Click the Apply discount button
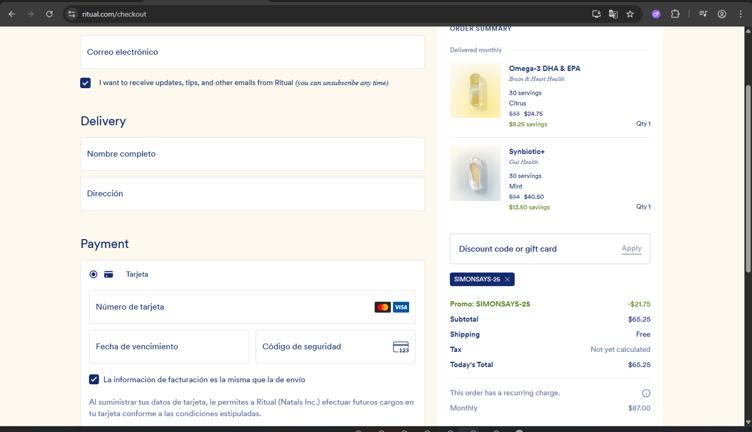The image size is (752, 432). tap(631, 248)
